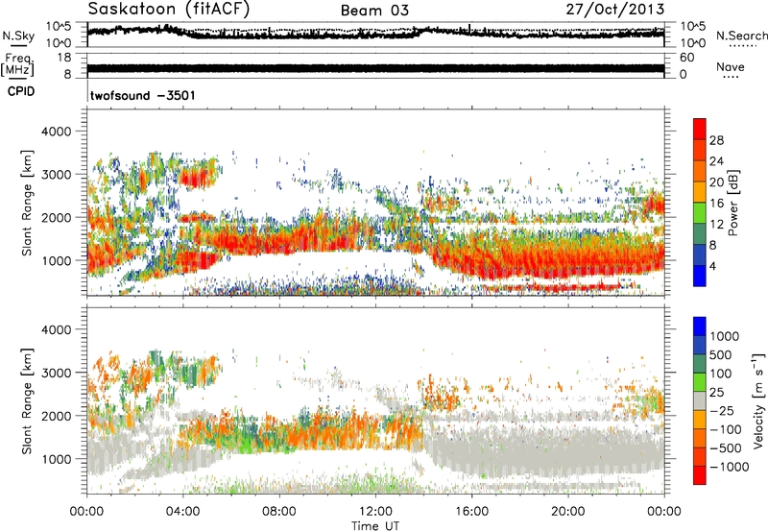
Task: Click the "-100" label on Velocity color bar
Action: point(726,429)
